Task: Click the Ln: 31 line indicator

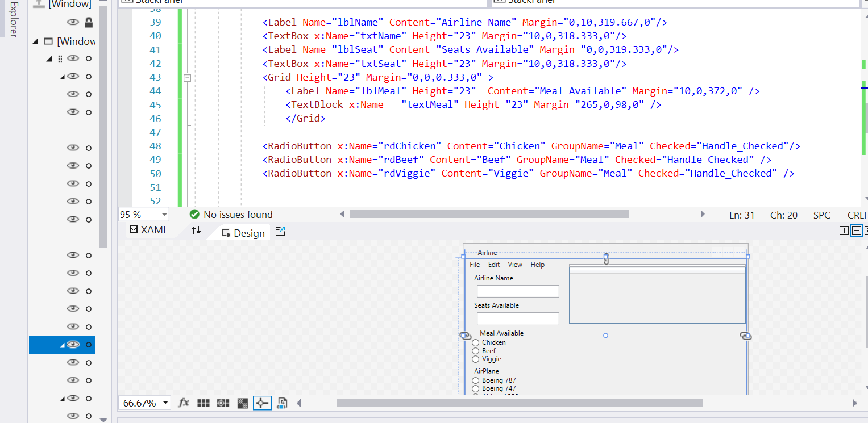Action: click(742, 215)
